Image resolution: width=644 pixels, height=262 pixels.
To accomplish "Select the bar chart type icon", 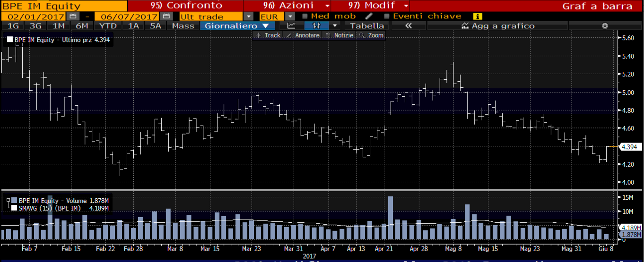I will (317, 26).
